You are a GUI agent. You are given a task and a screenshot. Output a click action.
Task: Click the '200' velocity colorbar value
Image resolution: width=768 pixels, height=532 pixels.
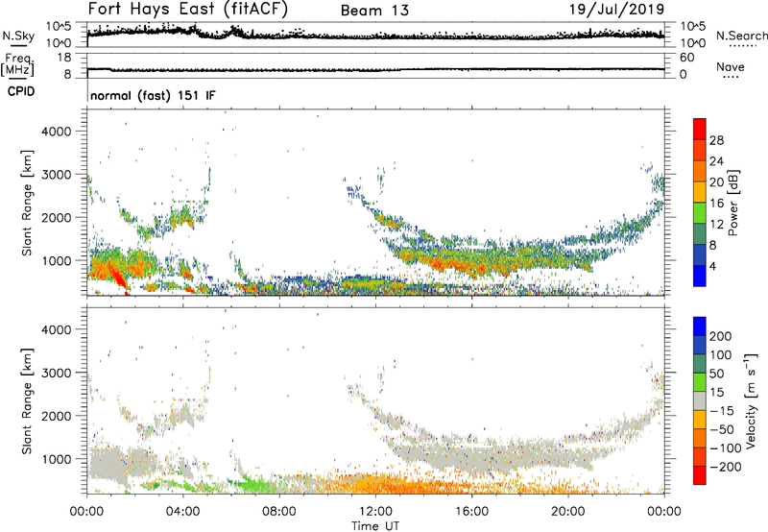[x=721, y=336]
